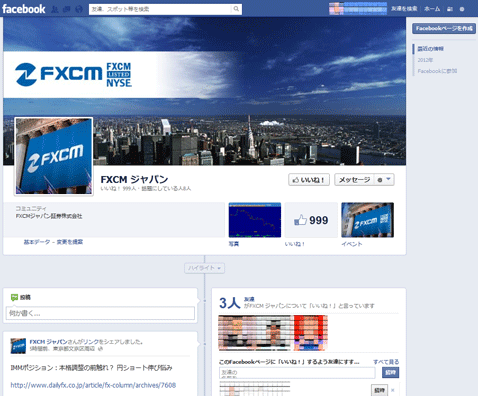478x396 pixels.
Task: Click the 3人 friends like count
Action: [229, 303]
